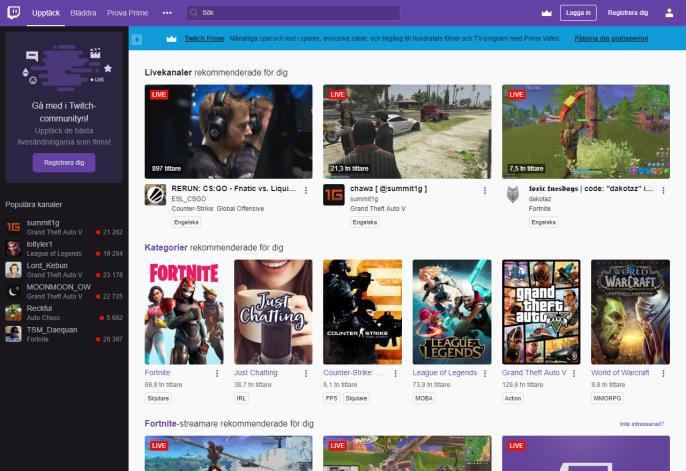Open first Fortnite streamer live thumbnail
Viewport: 686px width, 471px height.
coord(228,453)
